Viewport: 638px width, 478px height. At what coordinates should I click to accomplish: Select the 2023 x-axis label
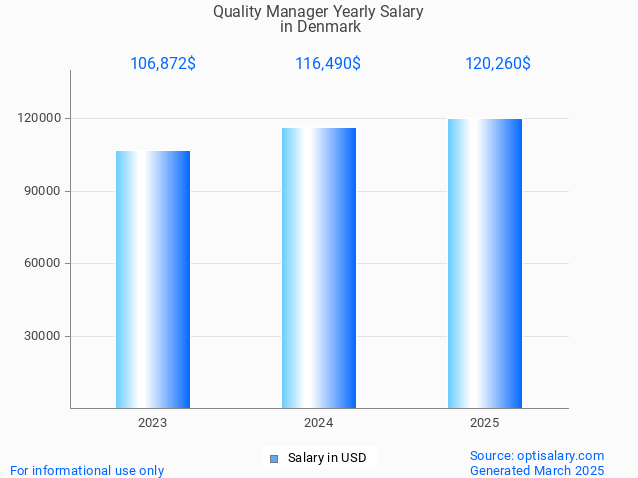click(x=153, y=423)
